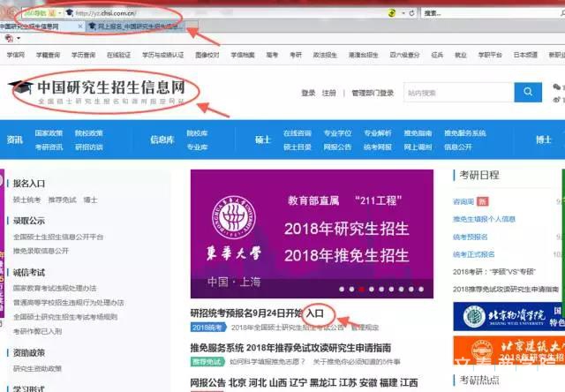Open 硕士目录 under 硕士

click(x=298, y=147)
